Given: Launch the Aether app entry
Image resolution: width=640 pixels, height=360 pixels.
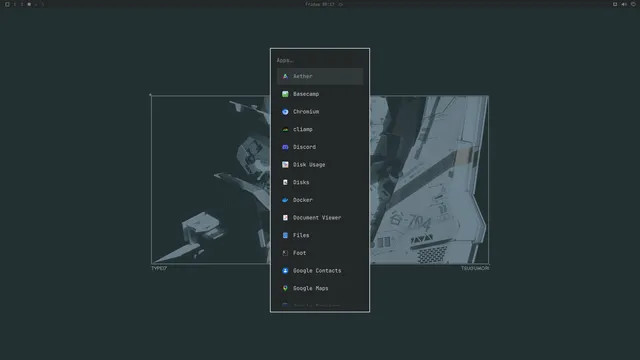Looking at the screenshot, I should point(320,76).
